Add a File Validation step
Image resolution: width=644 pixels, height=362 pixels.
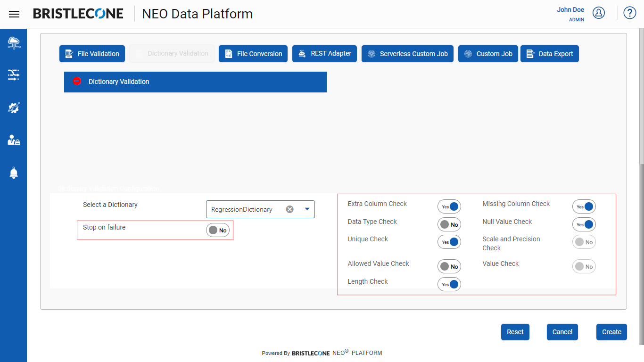92,54
